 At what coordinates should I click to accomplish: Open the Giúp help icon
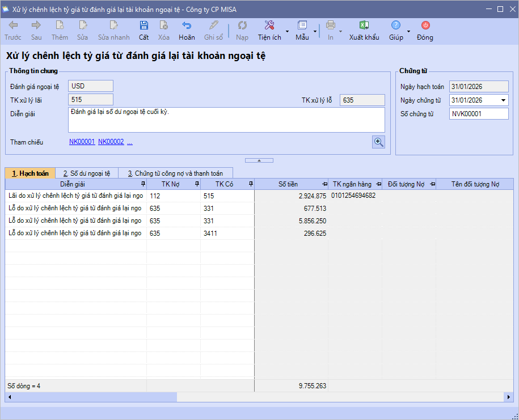pos(396,26)
